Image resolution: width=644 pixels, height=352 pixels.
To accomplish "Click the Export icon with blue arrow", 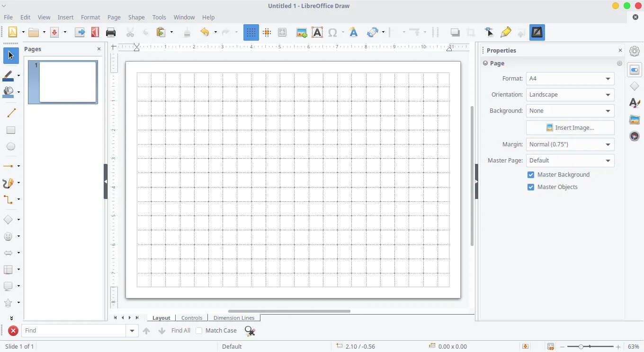I will point(80,32).
